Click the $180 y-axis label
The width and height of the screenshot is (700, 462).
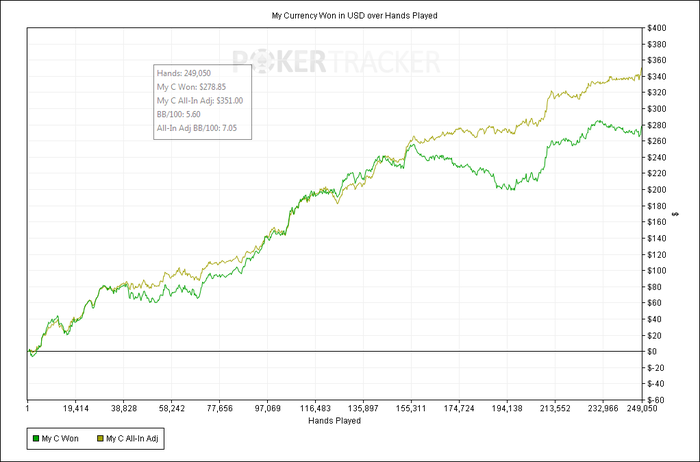coord(657,206)
